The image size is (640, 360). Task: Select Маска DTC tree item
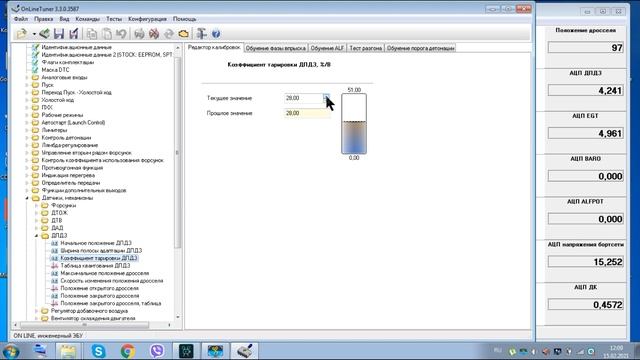(x=56, y=70)
